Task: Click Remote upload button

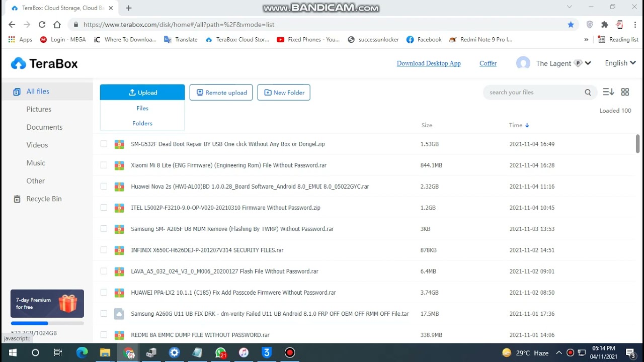Action: [x=221, y=93]
